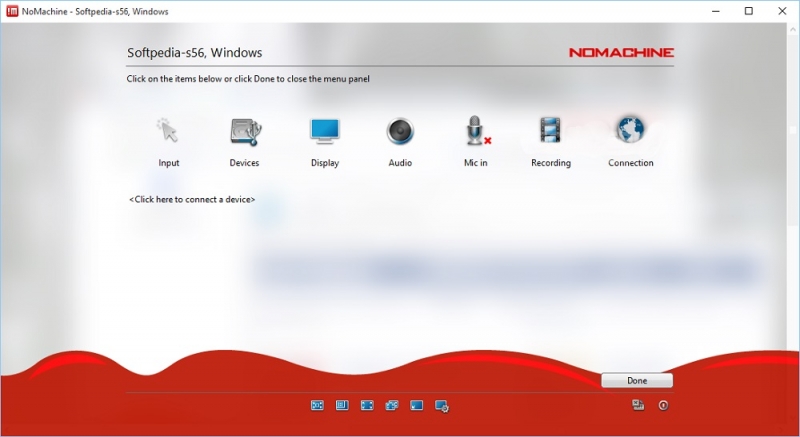Open the Mic in microphone icon
800x437 pixels.
477,131
